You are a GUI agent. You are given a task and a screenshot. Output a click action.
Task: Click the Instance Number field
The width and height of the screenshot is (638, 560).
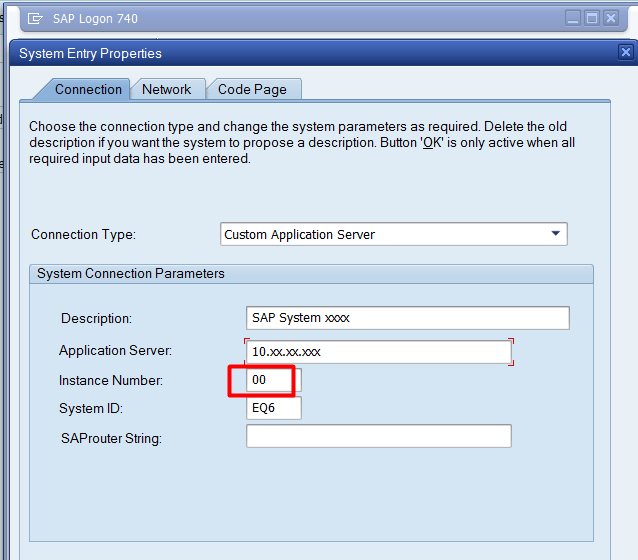click(x=274, y=380)
